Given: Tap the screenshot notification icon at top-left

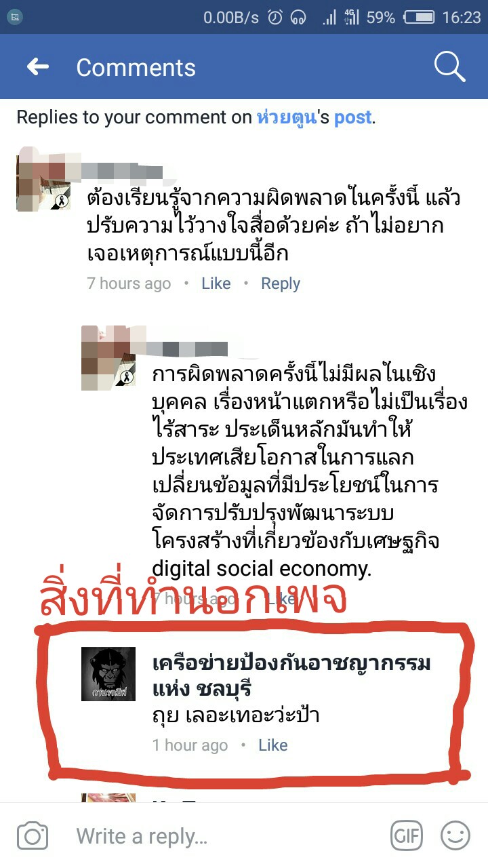Looking at the screenshot, I should [15, 18].
